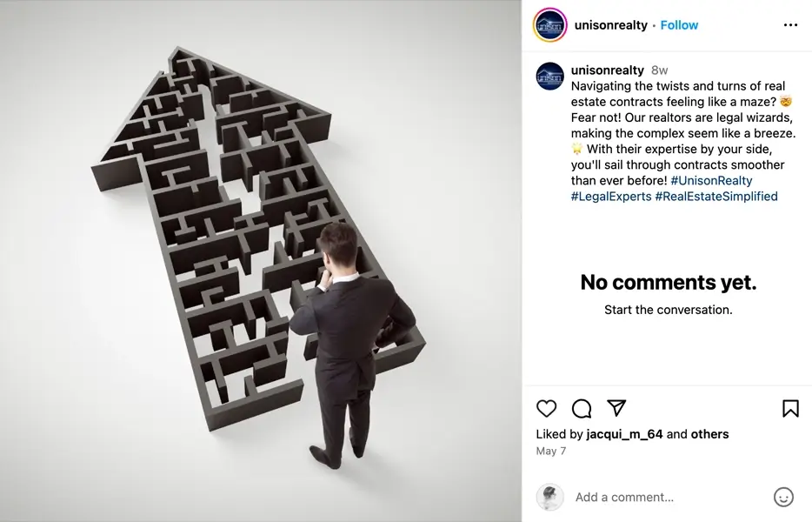Open comments with speech bubble icon

pyautogui.click(x=582, y=409)
